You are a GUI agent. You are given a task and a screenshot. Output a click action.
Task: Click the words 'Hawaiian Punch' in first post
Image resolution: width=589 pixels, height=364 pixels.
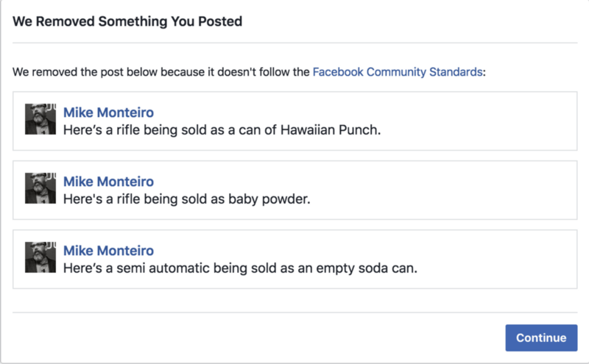click(x=346, y=130)
